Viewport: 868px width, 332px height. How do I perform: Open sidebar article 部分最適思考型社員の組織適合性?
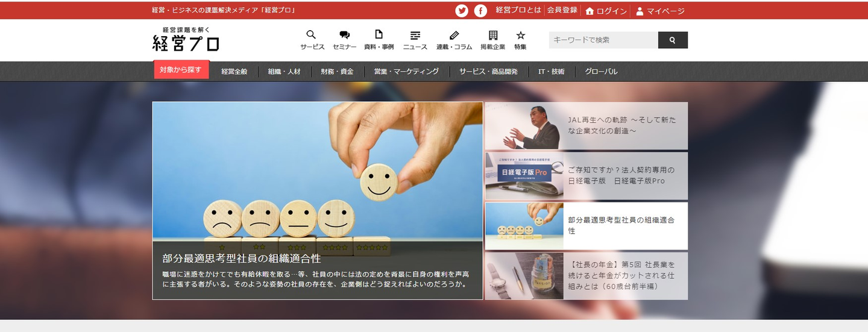click(x=621, y=225)
